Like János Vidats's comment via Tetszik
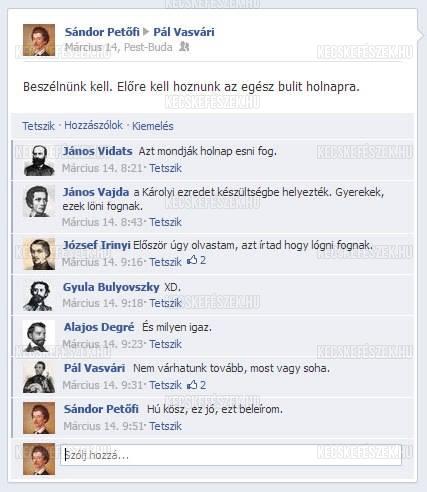This screenshot has height=492, width=427. (165, 168)
